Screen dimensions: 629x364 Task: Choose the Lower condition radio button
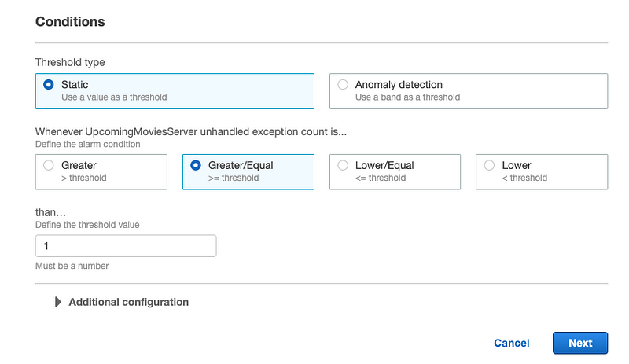(x=490, y=166)
